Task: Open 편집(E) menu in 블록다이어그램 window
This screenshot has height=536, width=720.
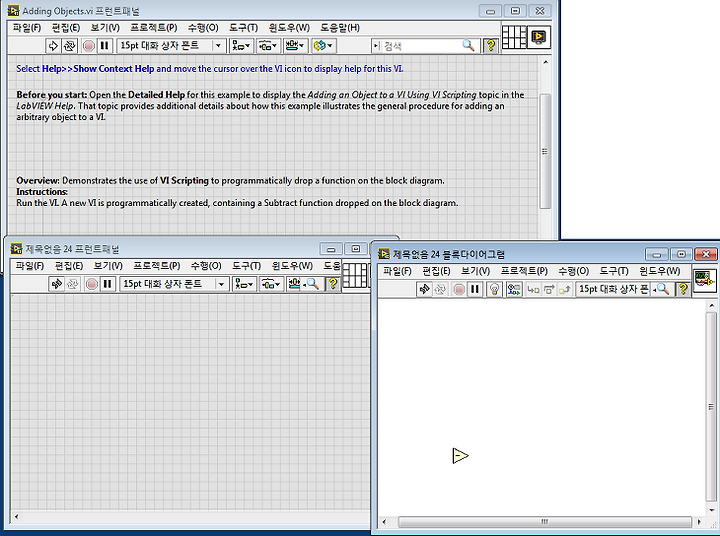Action: pyautogui.click(x=436, y=271)
